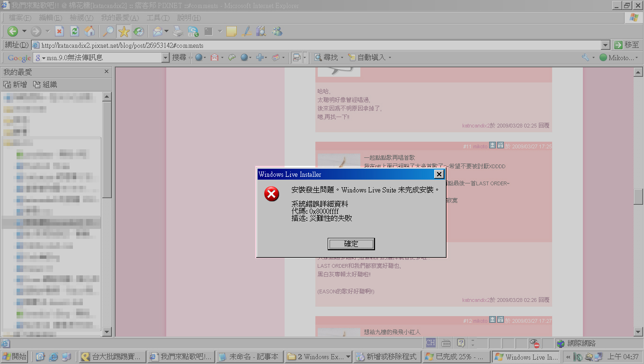Go to the Home page icon
The height and width of the screenshot is (364, 644).
pyautogui.click(x=89, y=31)
